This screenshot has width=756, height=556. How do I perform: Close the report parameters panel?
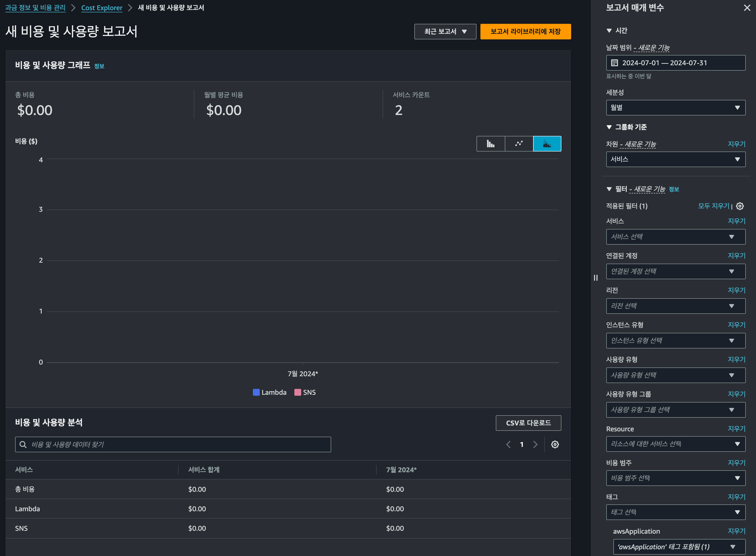(747, 8)
